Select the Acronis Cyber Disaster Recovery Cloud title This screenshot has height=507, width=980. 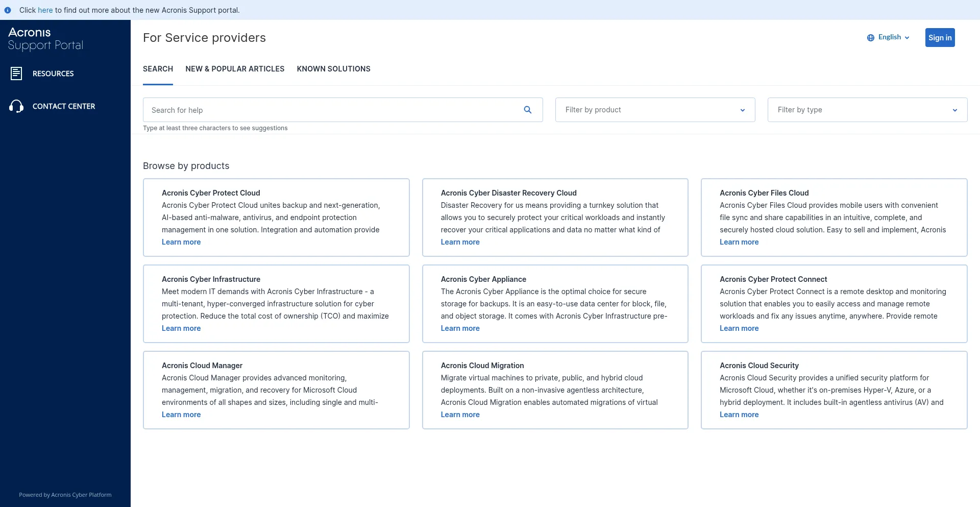pyautogui.click(x=509, y=193)
